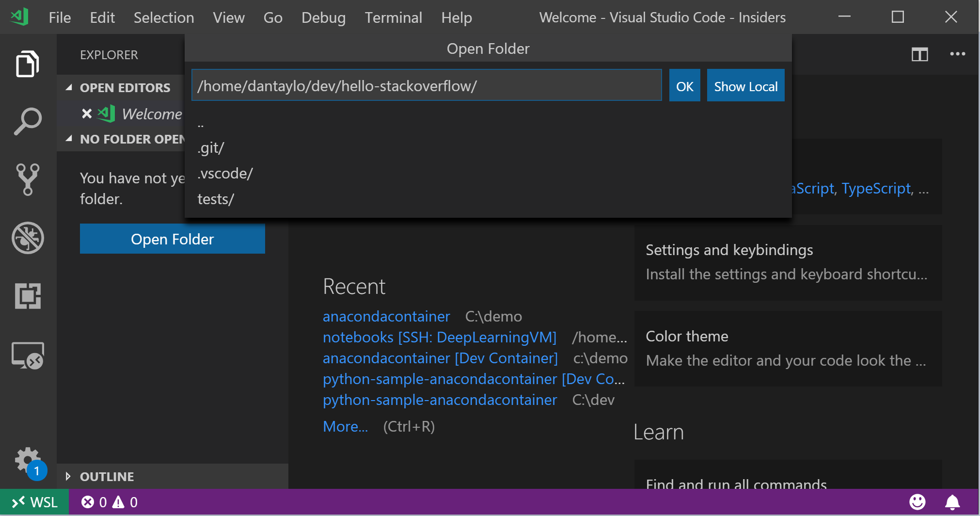Open the Remote Explorer icon
Image resolution: width=980 pixels, height=516 pixels.
point(28,355)
